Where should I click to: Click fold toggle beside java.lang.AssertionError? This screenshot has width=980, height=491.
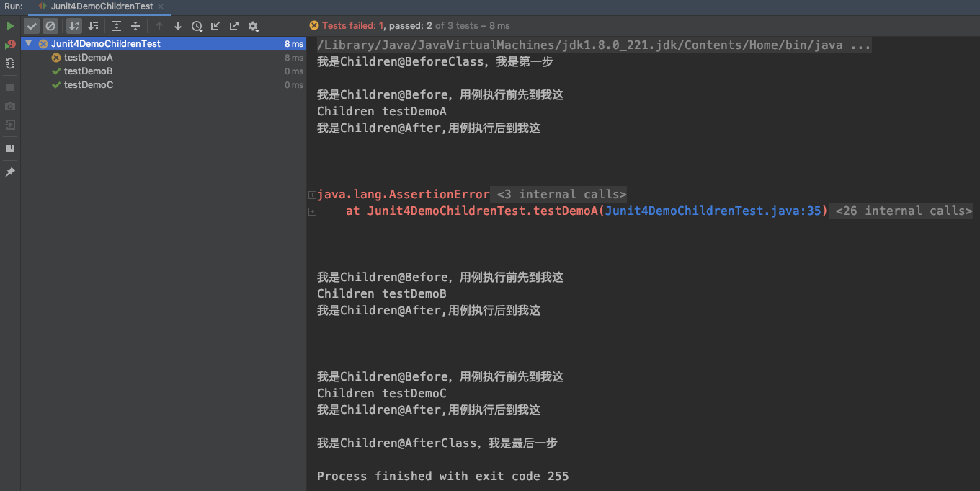pos(312,195)
